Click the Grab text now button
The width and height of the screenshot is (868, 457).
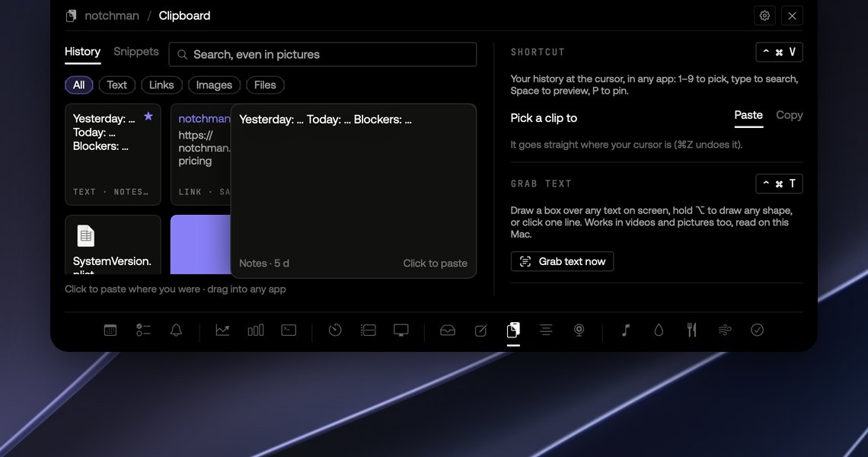coord(562,261)
